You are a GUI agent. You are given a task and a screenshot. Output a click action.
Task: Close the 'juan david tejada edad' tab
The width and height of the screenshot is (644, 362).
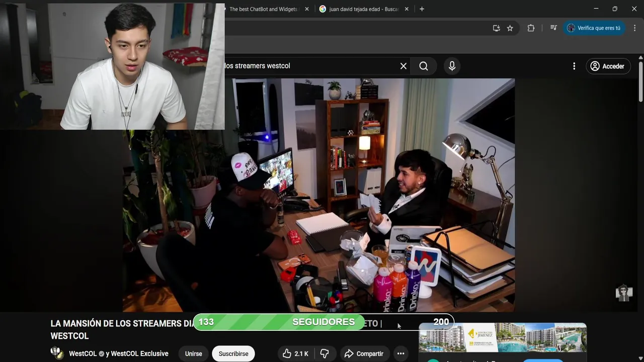[x=407, y=9]
